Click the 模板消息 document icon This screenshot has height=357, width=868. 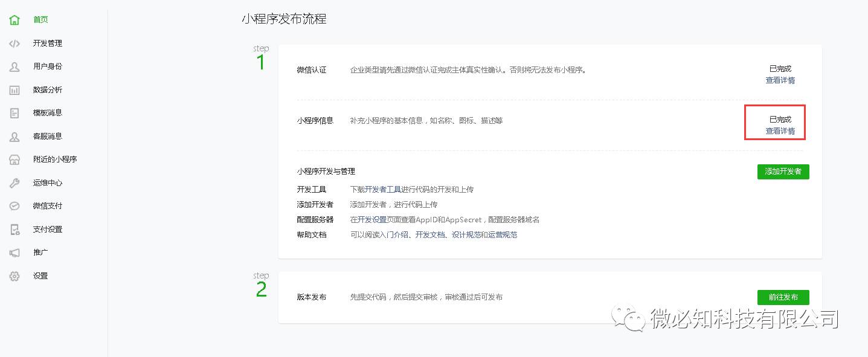coord(14,113)
